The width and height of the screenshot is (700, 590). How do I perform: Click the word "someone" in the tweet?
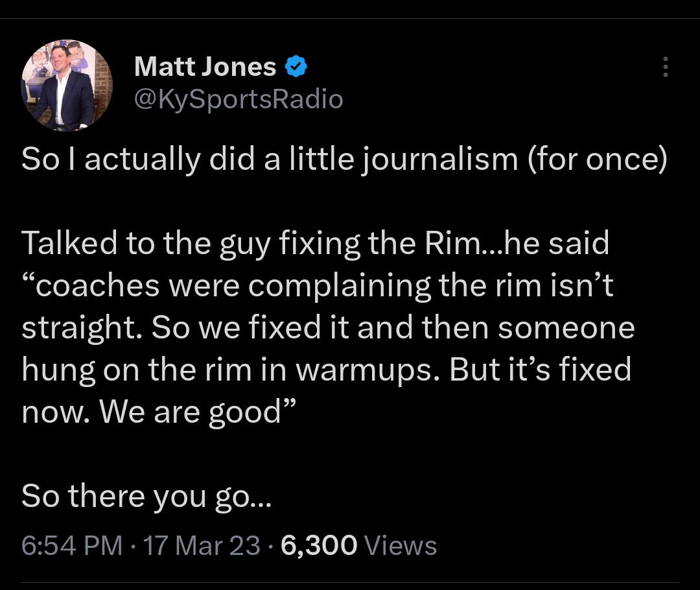coord(566,327)
